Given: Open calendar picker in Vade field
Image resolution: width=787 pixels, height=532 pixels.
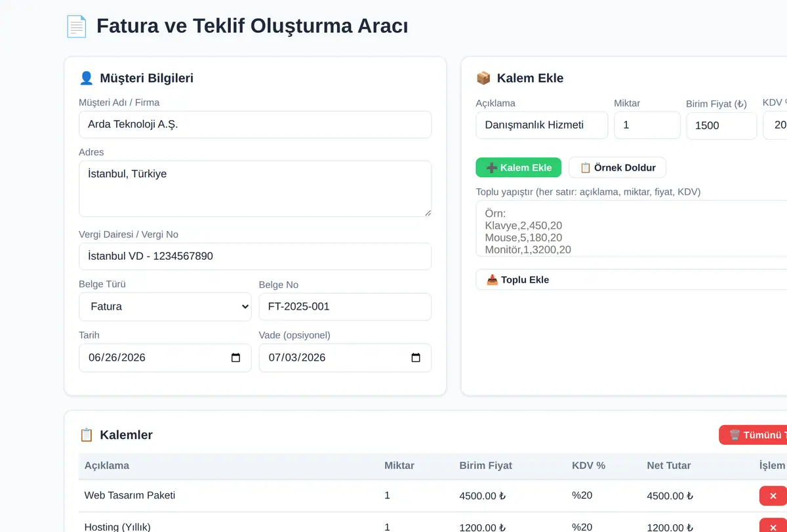Looking at the screenshot, I should click(416, 358).
